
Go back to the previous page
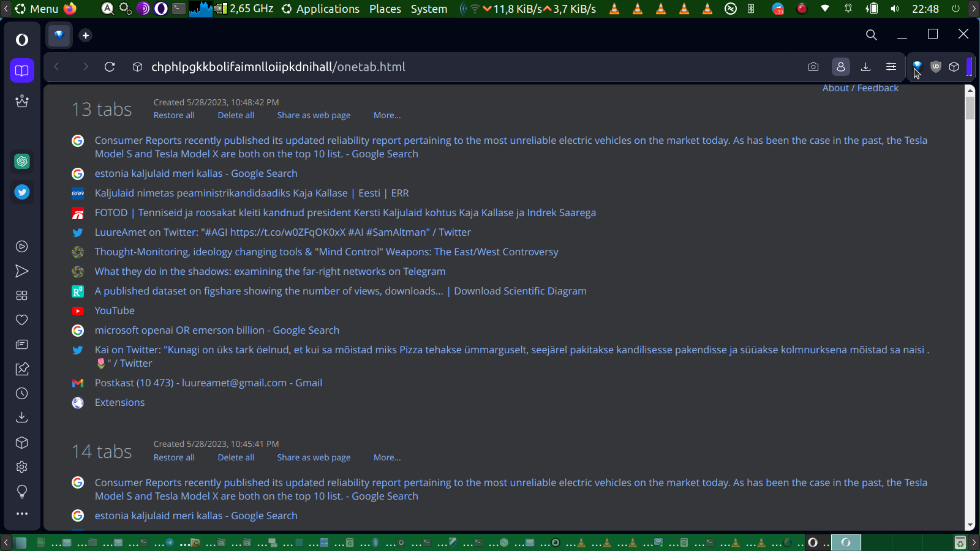[x=56, y=67]
